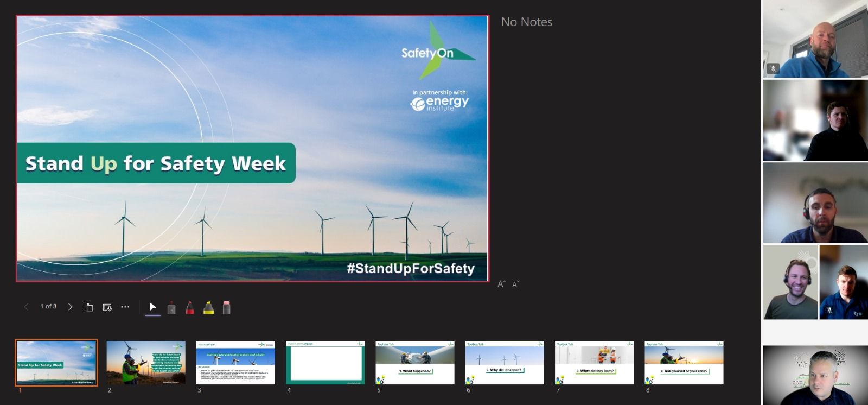Viewport: 868px width, 405px height.
Task: Select the second participant video in dark sweater
Action: click(815, 121)
